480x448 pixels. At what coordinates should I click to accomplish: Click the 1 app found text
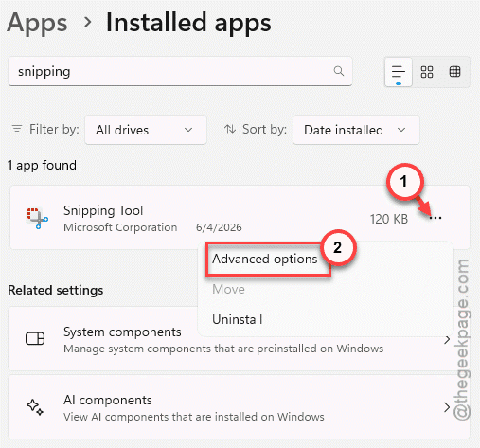(x=42, y=165)
